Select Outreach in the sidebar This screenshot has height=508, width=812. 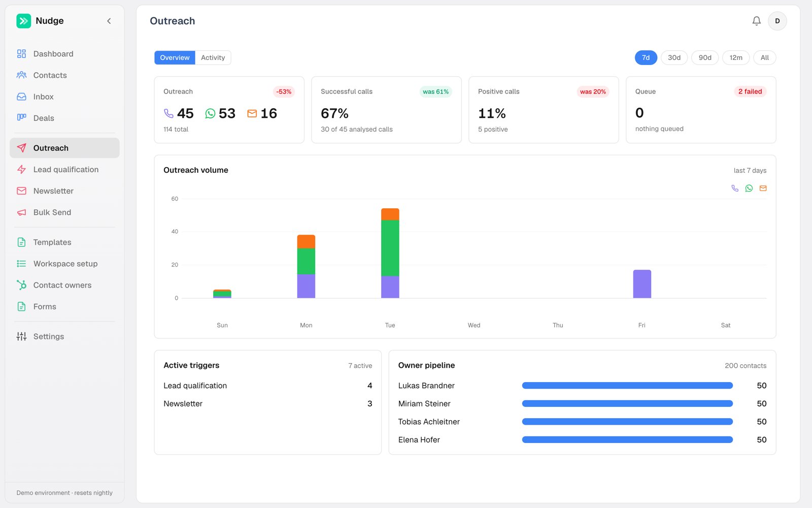click(x=64, y=148)
